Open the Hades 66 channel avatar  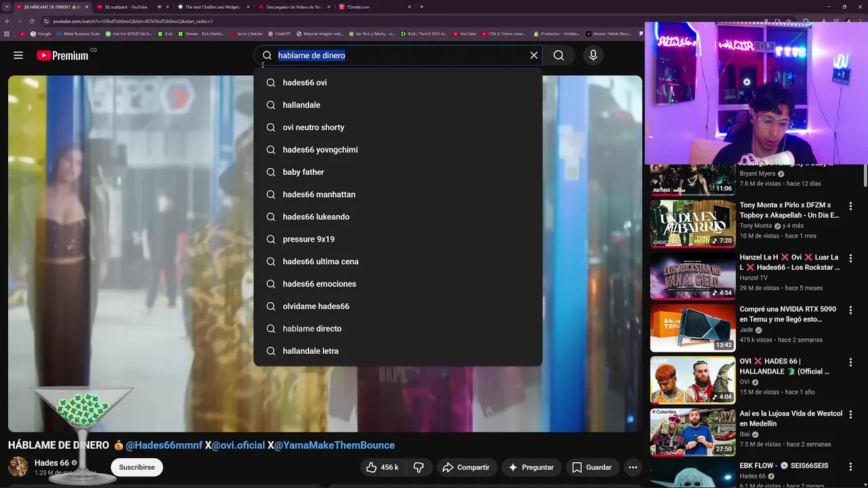coord(18,467)
